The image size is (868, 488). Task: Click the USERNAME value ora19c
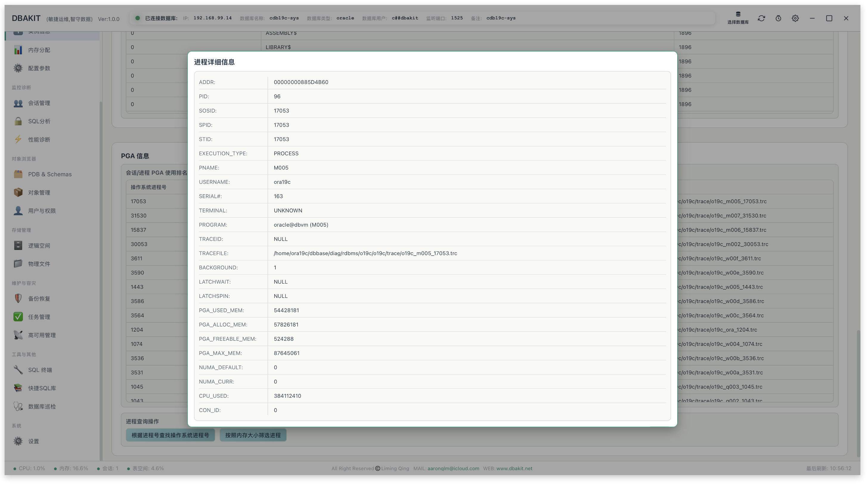(282, 182)
